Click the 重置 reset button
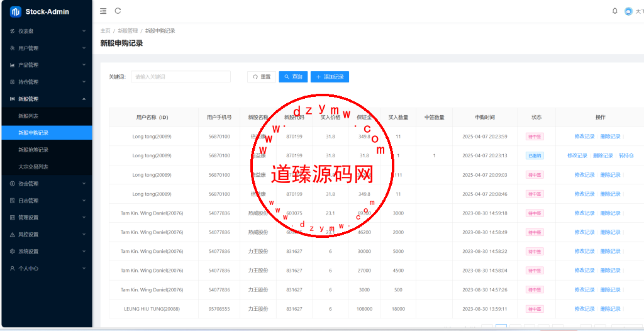Screen dimensions: 644x331 coord(262,77)
